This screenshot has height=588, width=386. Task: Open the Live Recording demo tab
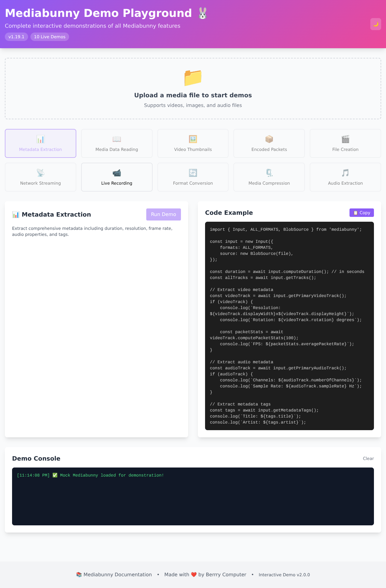click(117, 177)
